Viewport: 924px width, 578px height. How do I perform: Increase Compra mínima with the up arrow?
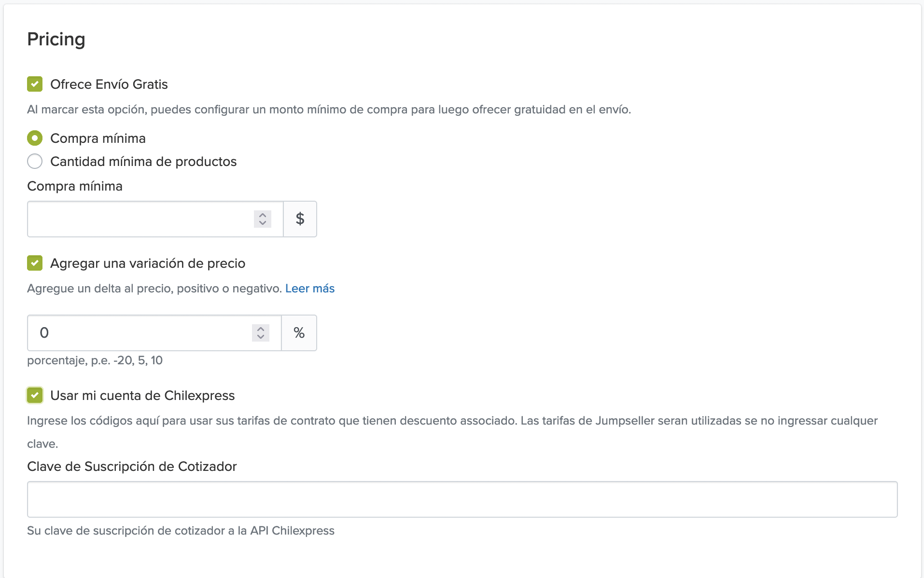pyautogui.click(x=263, y=215)
